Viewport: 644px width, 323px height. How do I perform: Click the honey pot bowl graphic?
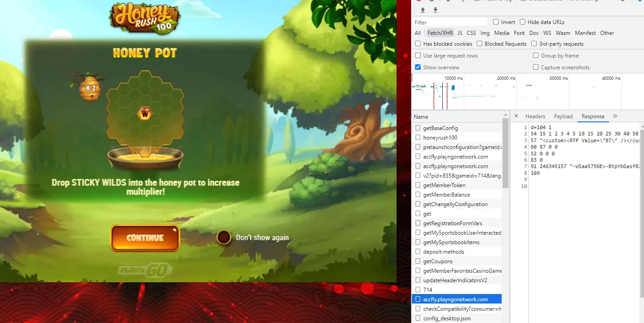click(x=145, y=157)
